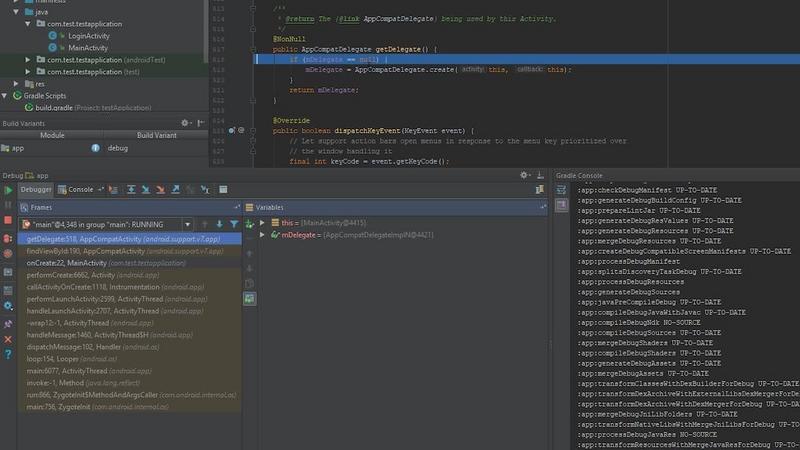The height and width of the screenshot is (450, 800).
Task: Open View Breakpoints icon in debug sidebar
Action: pos(8,238)
